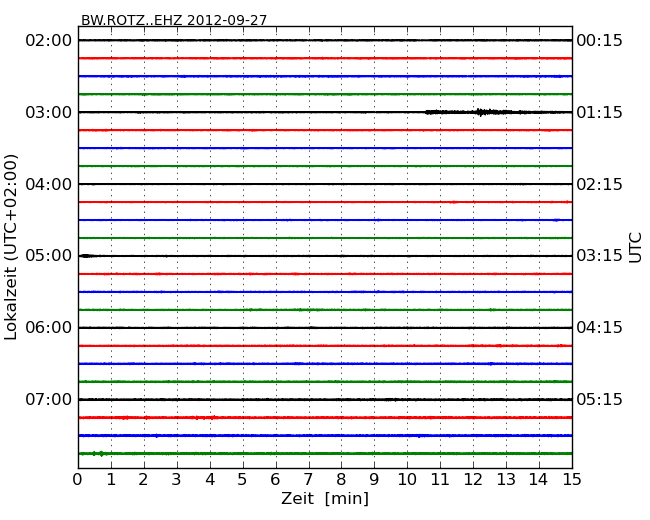Select the x-axis tick label 11
The width and height of the screenshot is (650, 520).
(440, 479)
